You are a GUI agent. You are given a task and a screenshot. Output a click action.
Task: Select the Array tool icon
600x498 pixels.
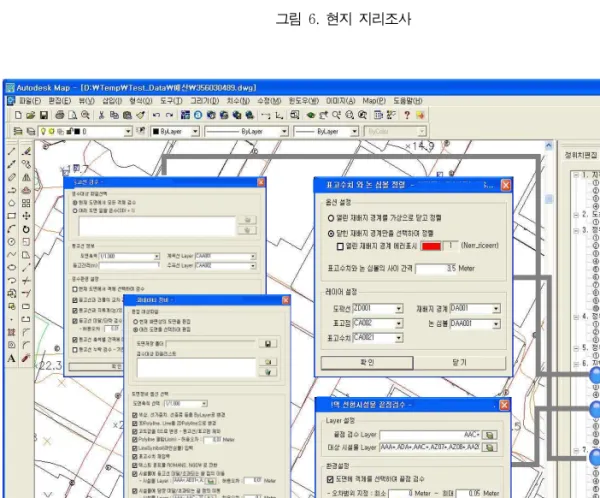26,203
